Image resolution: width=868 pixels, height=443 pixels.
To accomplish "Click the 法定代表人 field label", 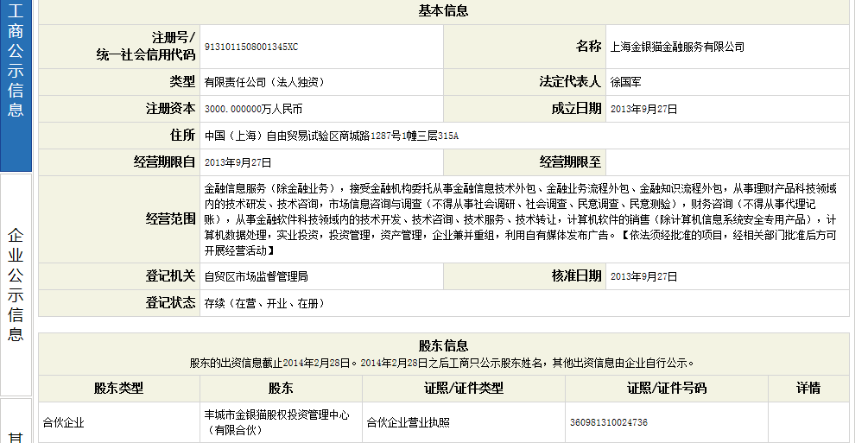I will tap(570, 82).
